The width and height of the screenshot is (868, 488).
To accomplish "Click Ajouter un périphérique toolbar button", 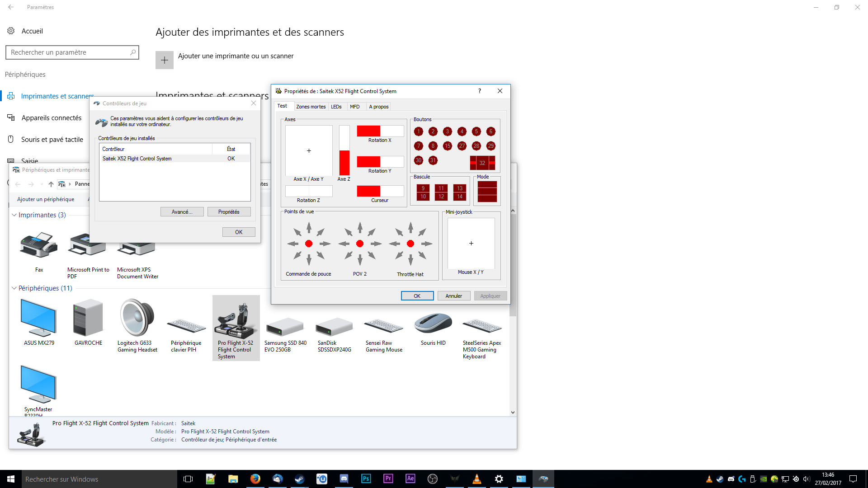I will pos(46,199).
